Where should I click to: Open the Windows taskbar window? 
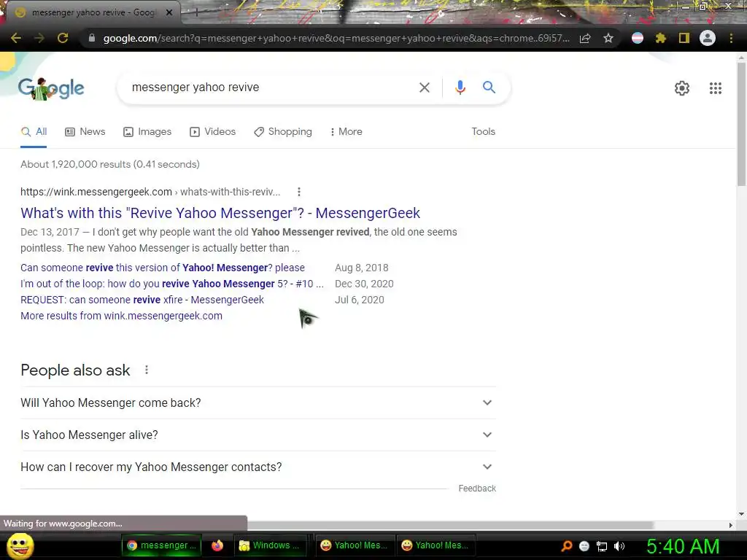pos(270,545)
